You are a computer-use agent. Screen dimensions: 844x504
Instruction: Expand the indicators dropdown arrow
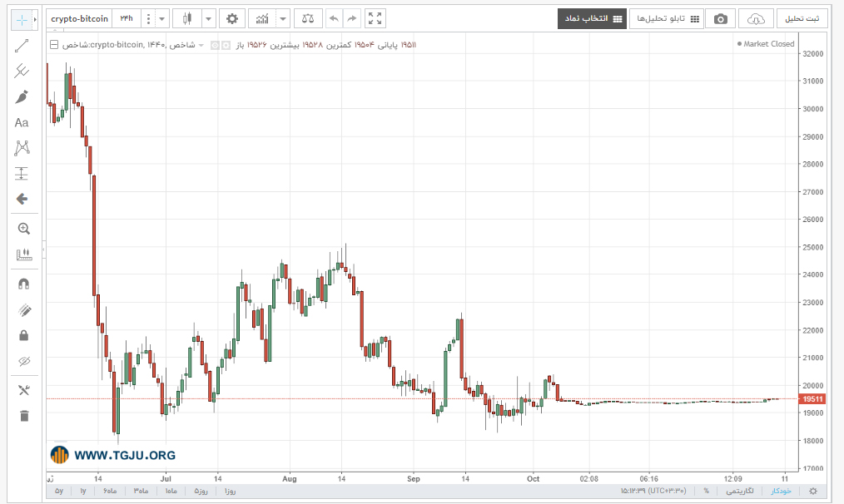[283, 19]
